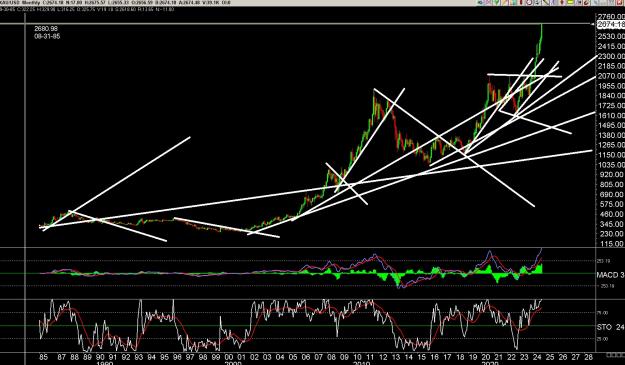Click the 28 year label on the time axis
625x365 pixels.
point(588,357)
